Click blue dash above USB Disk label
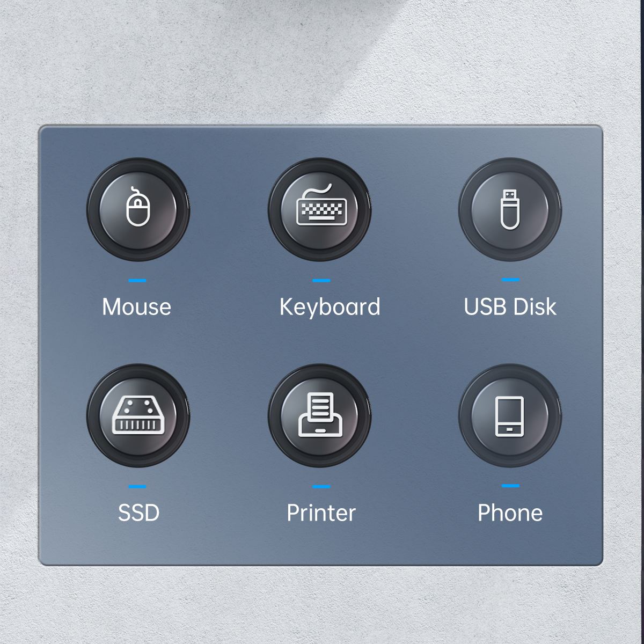 510,280
